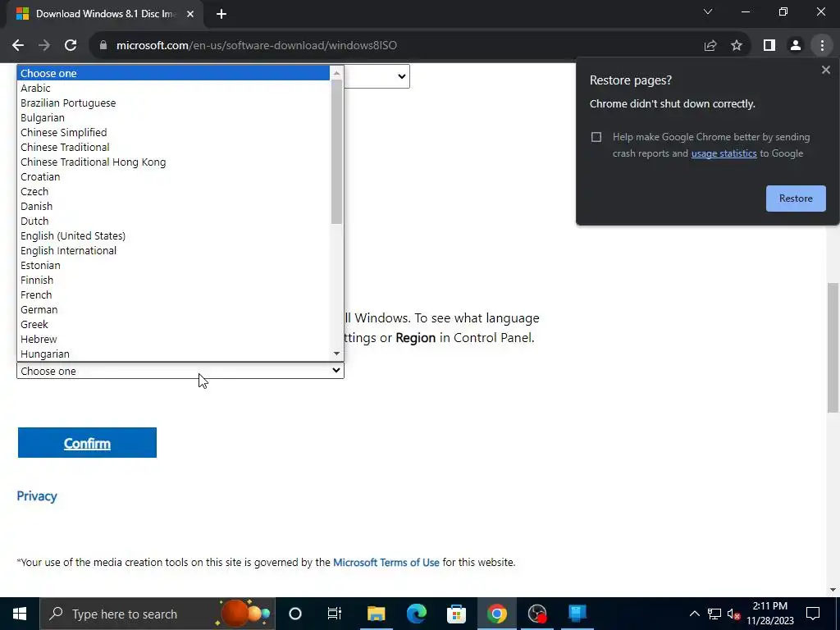This screenshot has height=630, width=840.
Task: Enable sending crash reports checkbox
Action: pyautogui.click(x=596, y=137)
